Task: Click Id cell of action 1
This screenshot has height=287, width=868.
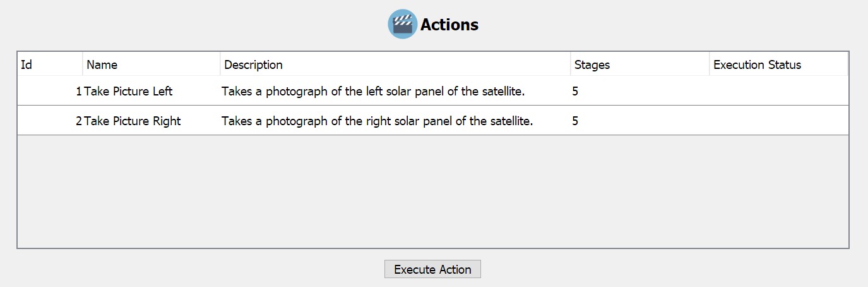Action: pos(78,91)
